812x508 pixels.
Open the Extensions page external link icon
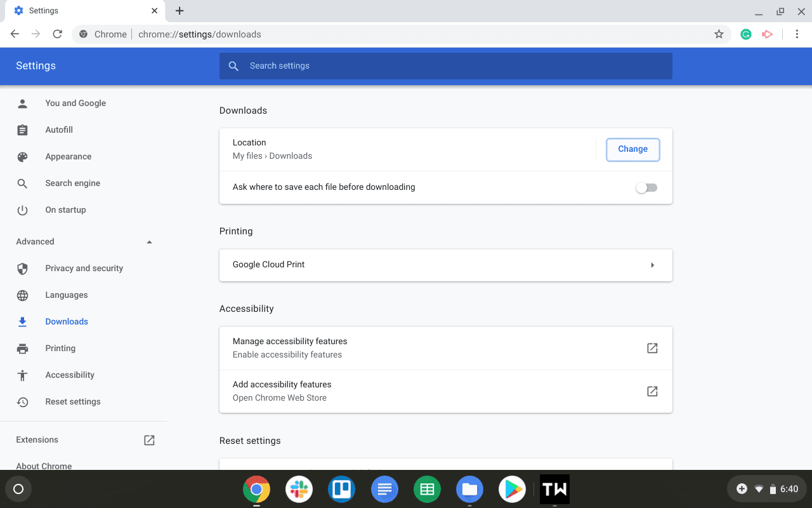148,439
